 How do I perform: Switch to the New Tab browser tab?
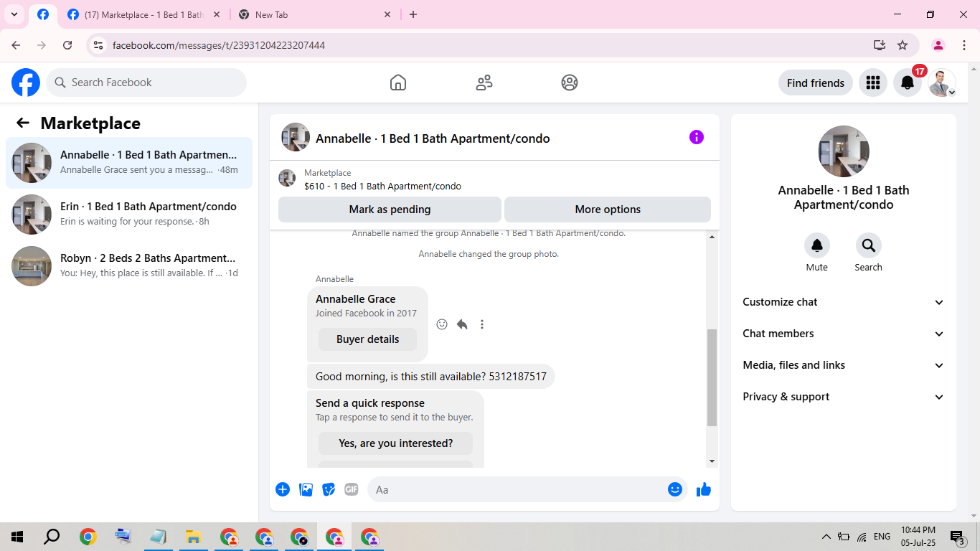[315, 14]
